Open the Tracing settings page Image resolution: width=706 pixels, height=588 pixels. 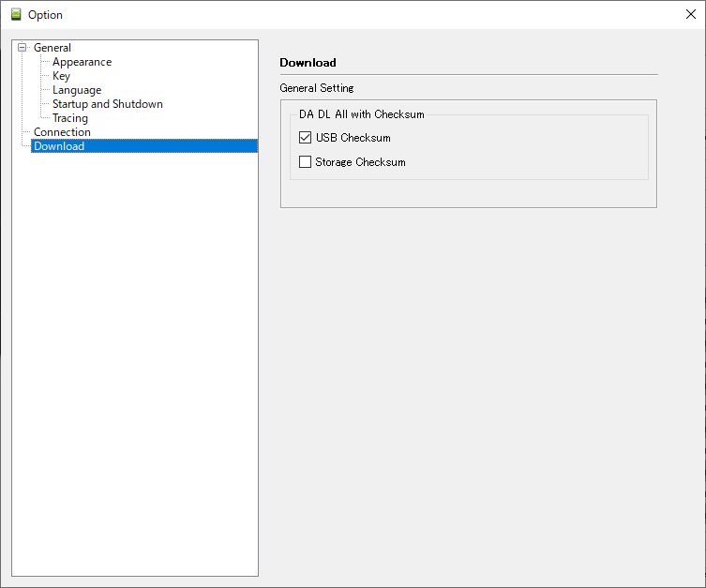(70, 118)
